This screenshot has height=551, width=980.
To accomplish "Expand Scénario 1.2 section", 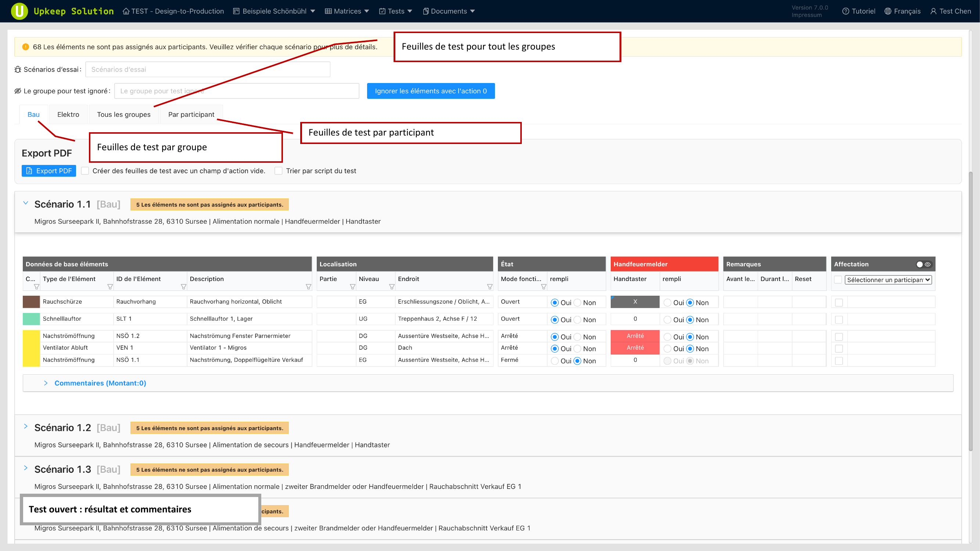I will (x=25, y=426).
